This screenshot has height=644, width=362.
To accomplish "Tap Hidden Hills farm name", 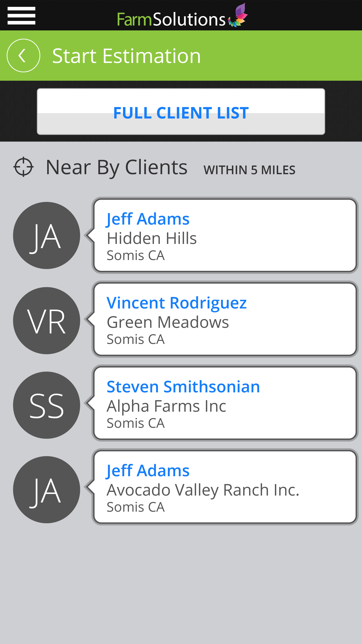I will (152, 238).
